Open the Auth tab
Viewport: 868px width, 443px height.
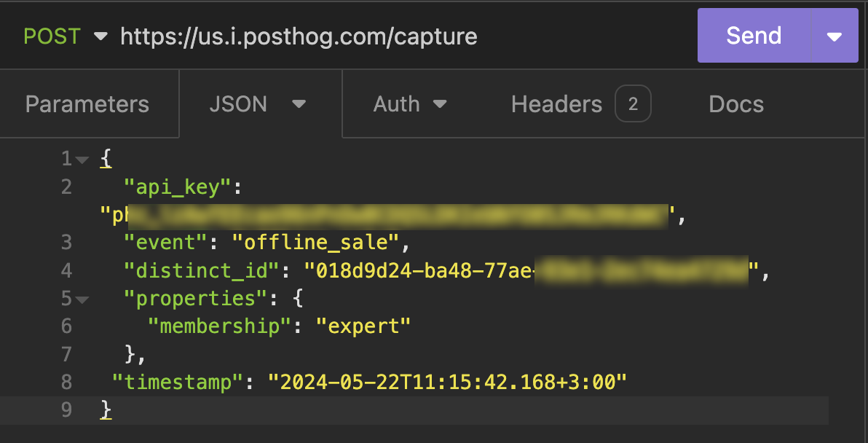click(x=396, y=104)
